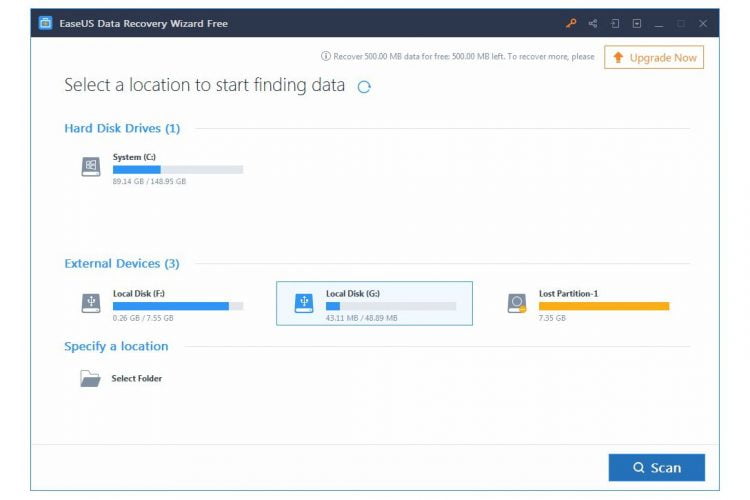Select the Lost Partition-1 drive icon

click(517, 303)
